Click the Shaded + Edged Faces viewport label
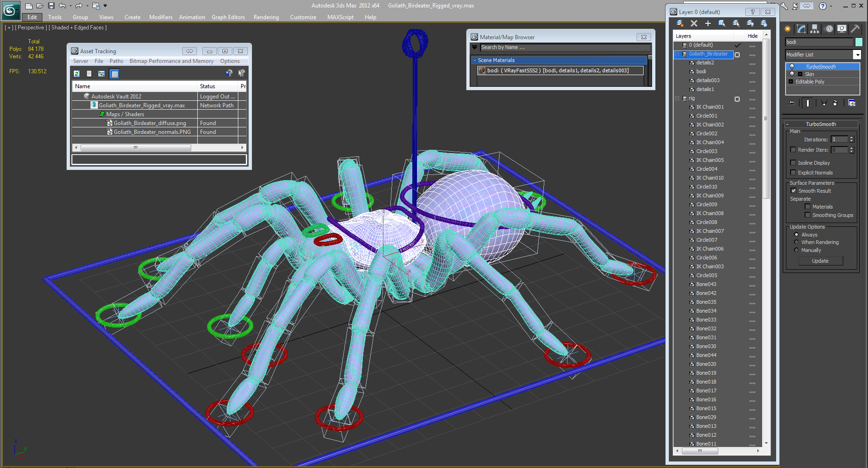 click(77, 28)
